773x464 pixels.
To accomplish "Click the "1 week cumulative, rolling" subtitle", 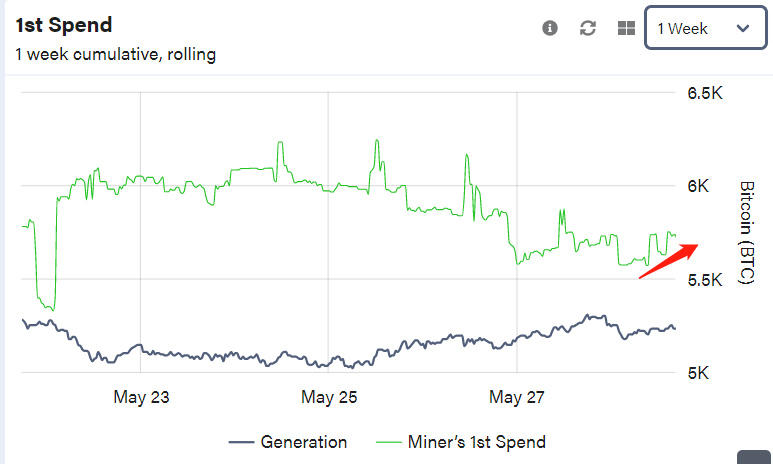I will coord(116,54).
